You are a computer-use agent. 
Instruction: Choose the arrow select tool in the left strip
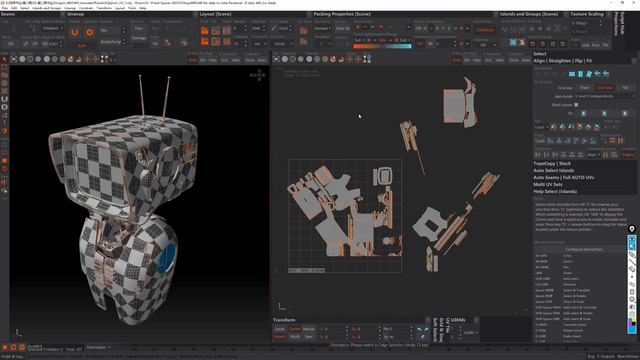coord(4,60)
